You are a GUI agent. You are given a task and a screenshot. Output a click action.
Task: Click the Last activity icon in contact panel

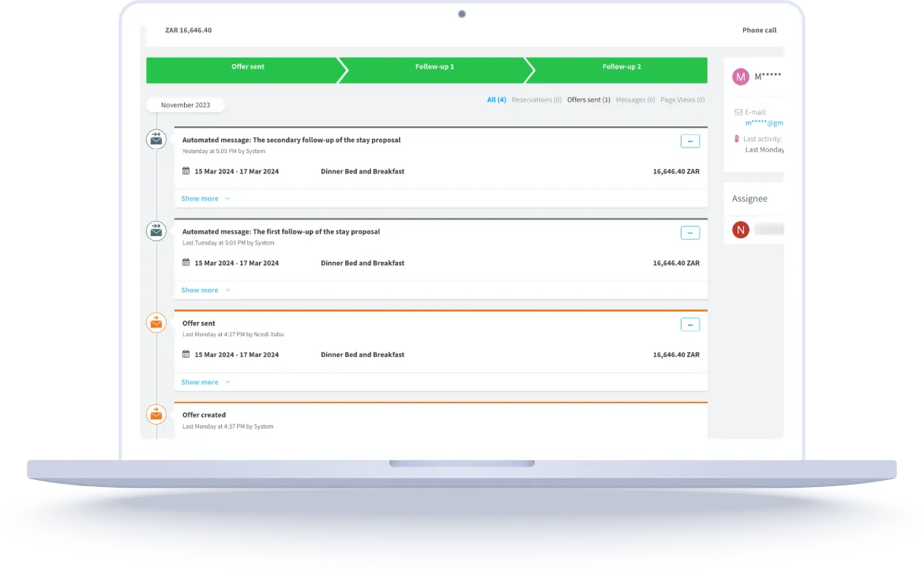coord(737,139)
